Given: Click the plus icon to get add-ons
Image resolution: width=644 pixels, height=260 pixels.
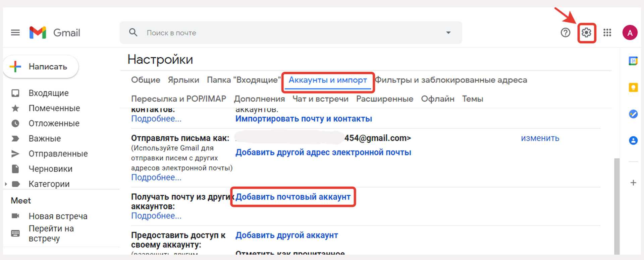Looking at the screenshot, I should 633,183.
